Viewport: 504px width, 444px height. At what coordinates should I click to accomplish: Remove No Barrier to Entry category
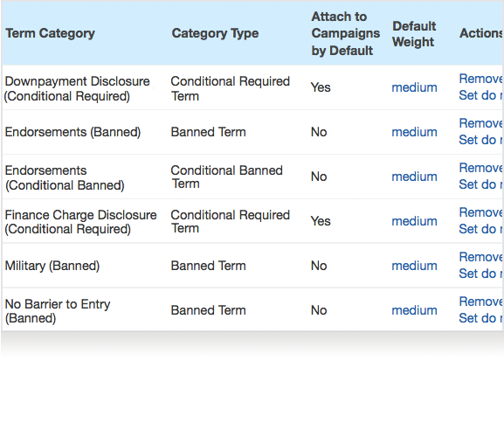pos(481,302)
